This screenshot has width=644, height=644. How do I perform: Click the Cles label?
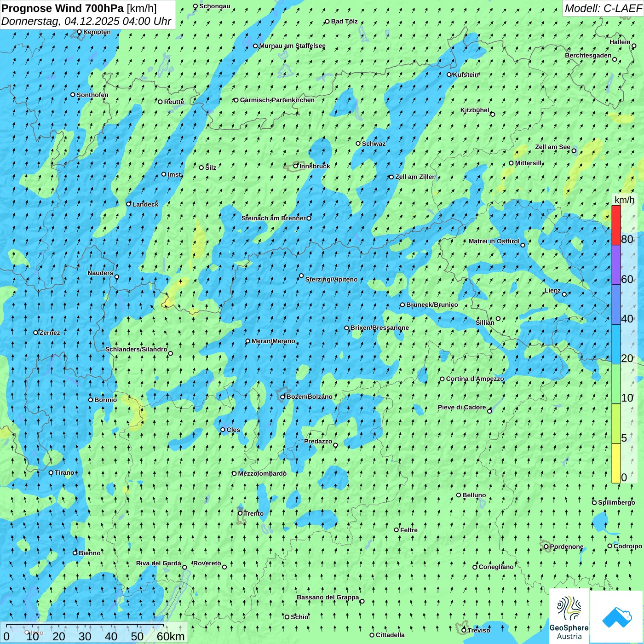[x=233, y=430]
